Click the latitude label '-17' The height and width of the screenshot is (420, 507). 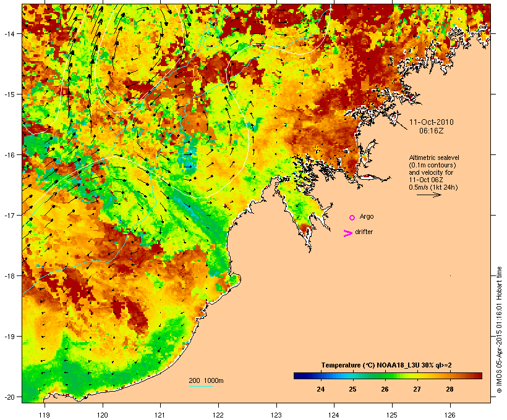pyautogui.click(x=9, y=215)
